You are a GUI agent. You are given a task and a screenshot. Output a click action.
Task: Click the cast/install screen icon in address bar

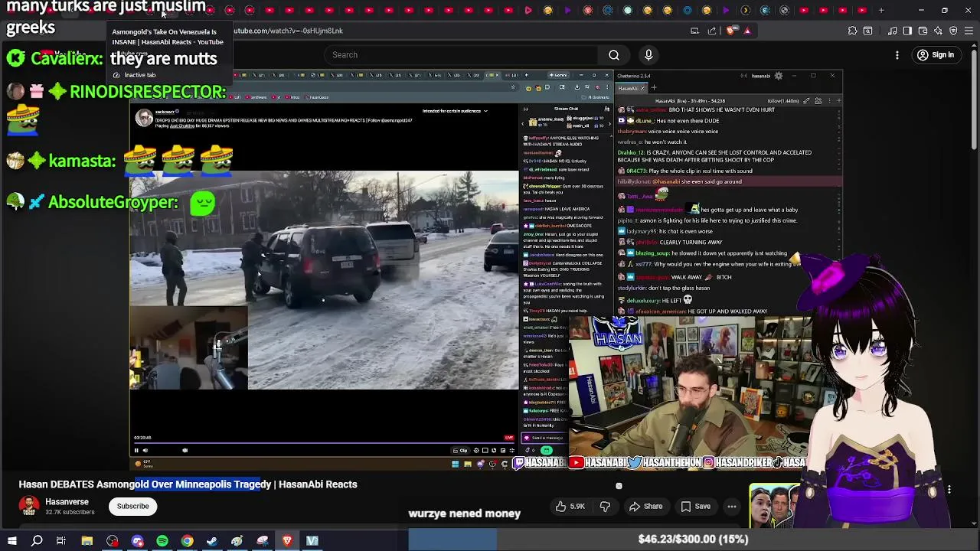694,31
